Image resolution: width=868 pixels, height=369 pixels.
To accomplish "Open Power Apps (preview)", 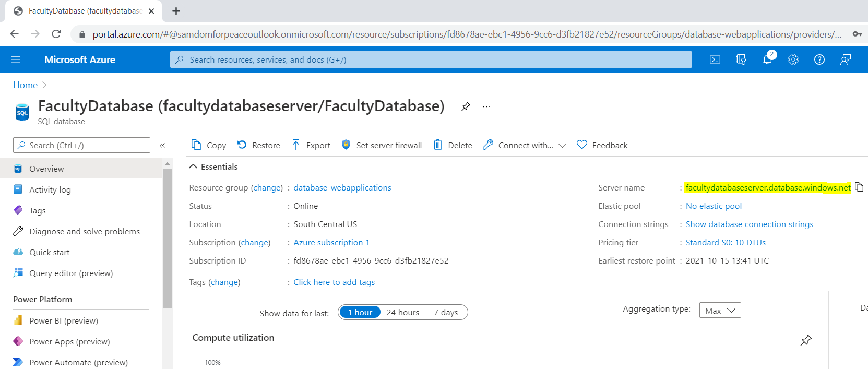I will (81, 341).
